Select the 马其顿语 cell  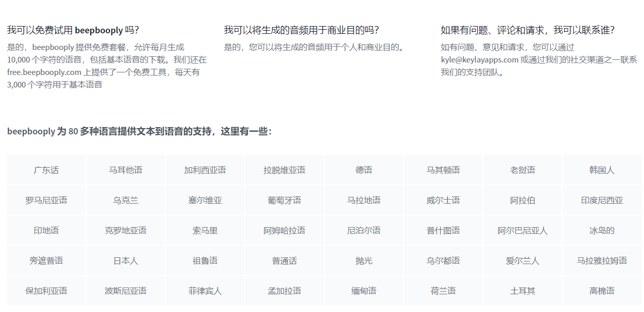click(x=443, y=170)
